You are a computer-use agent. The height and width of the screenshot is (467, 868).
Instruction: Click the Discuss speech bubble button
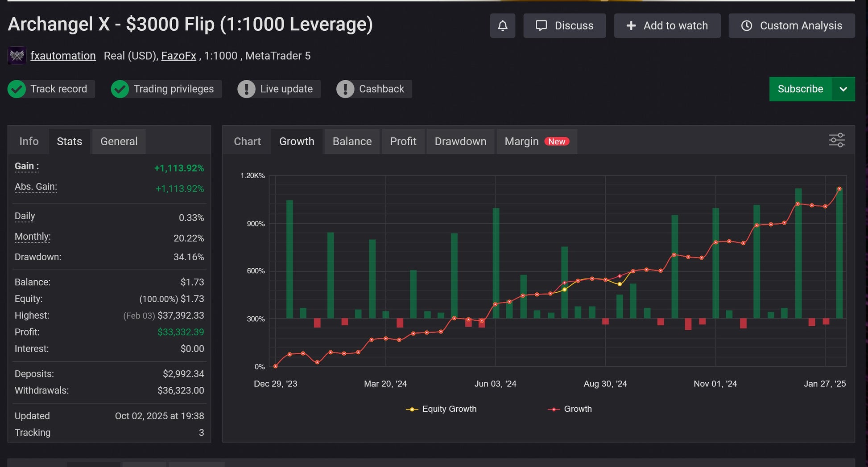point(564,26)
